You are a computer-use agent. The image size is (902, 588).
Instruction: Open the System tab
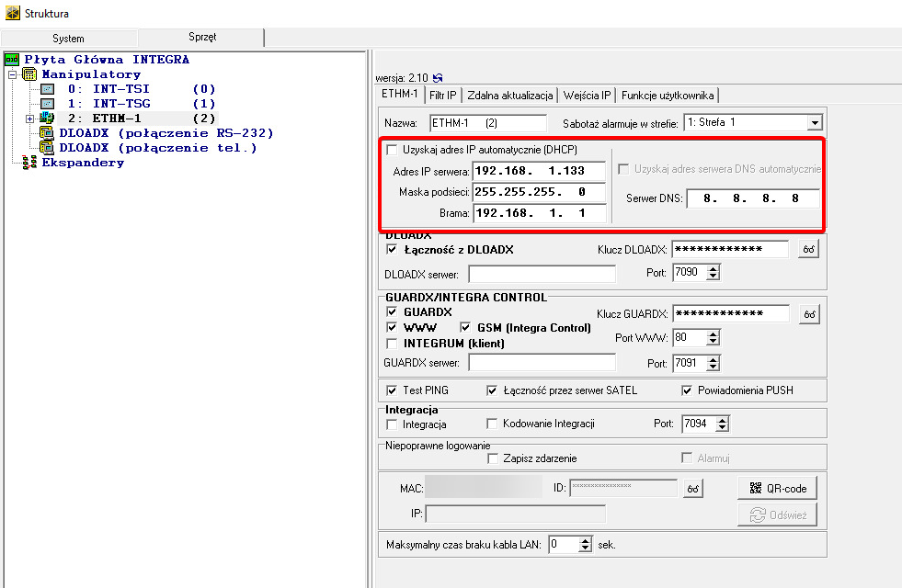tap(68, 39)
